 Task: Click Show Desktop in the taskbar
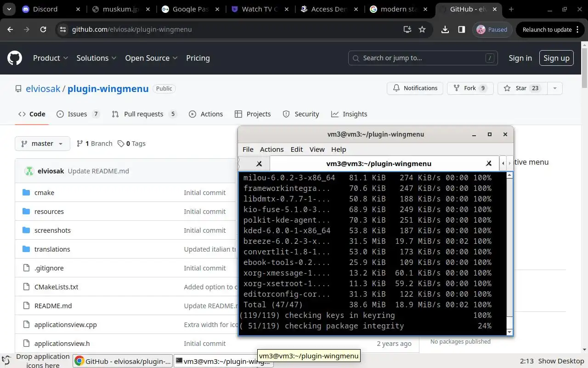point(561,361)
